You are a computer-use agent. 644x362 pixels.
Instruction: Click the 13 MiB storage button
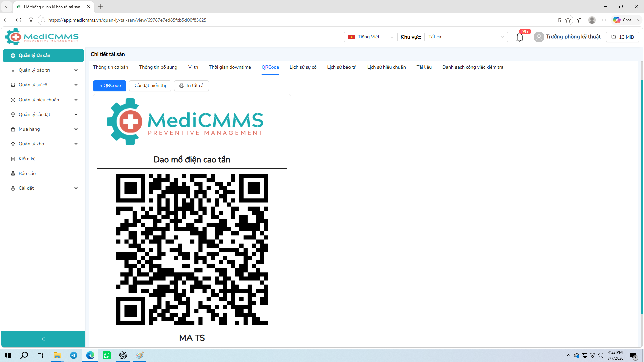[x=623, y=37]
